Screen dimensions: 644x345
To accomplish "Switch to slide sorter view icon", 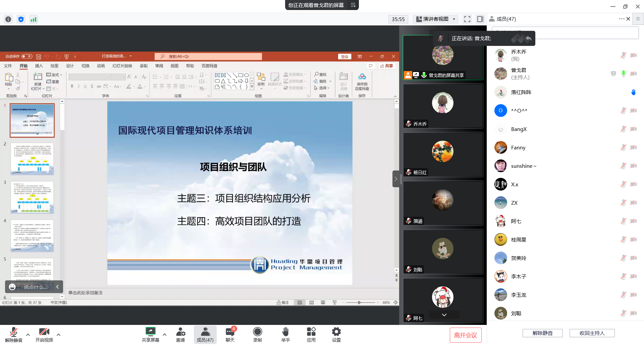I will coord(311,302).
